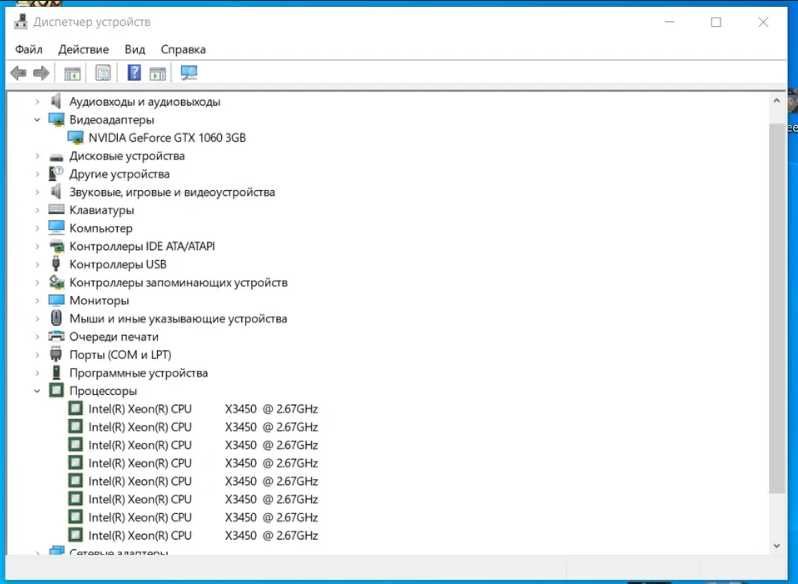The width and height of the screenshot is (798, 584).
Task: Click the vertical scrollbar thumb
Action: 777,308
